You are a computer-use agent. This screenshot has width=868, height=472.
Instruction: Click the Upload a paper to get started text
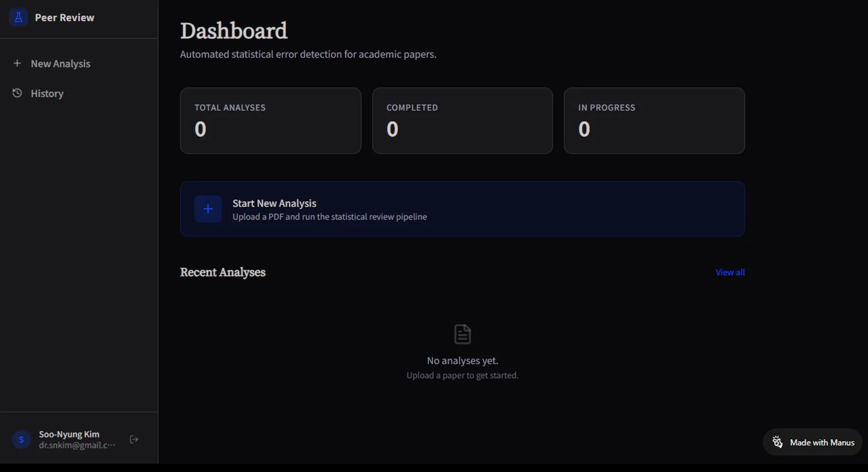point(463,375)
